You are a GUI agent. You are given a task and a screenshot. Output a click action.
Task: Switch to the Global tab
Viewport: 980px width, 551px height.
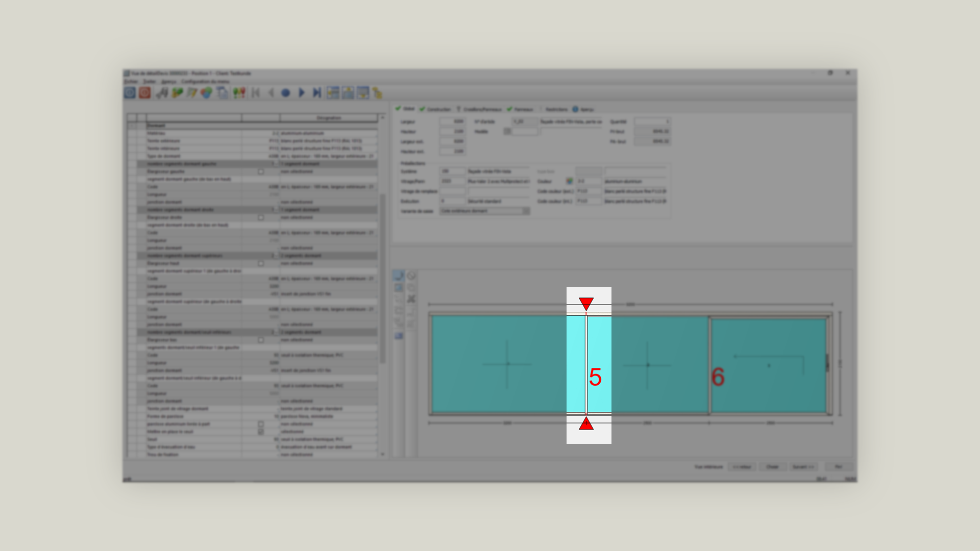(405, 109)
